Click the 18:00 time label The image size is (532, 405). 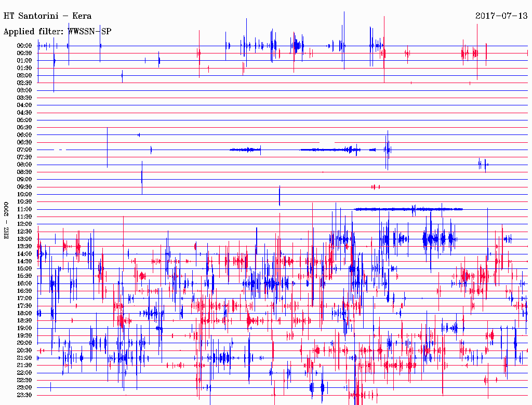point(24,314)
